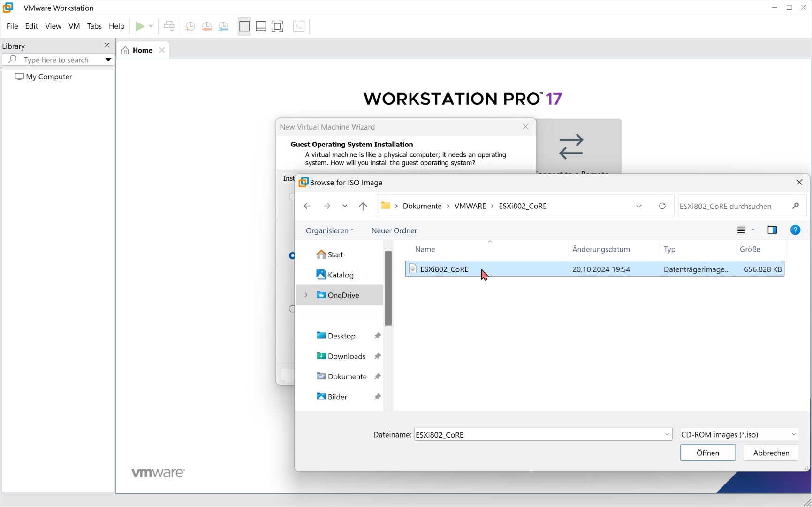
Task: Toggle the preview pane icon
Action: click(772, 230)
